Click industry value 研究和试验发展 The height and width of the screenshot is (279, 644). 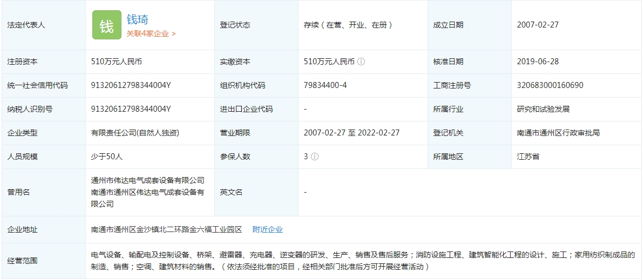coord(543,109)
